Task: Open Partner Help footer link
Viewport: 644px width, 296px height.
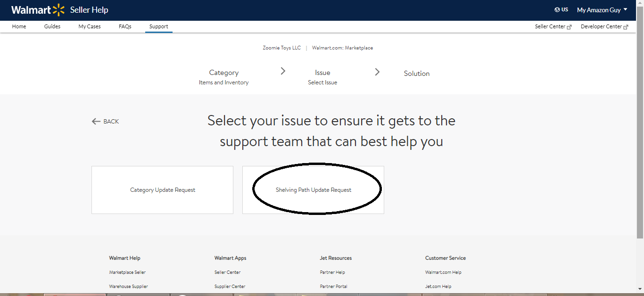Action: 332,272
